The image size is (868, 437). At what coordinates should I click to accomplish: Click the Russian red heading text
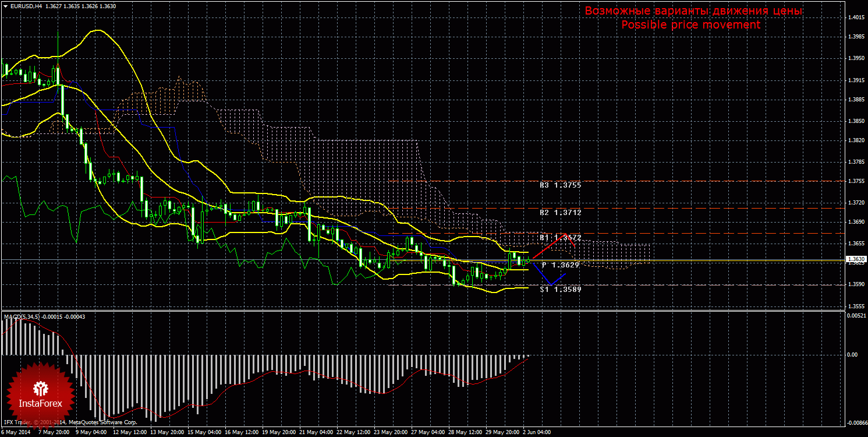tap(693, 11)
